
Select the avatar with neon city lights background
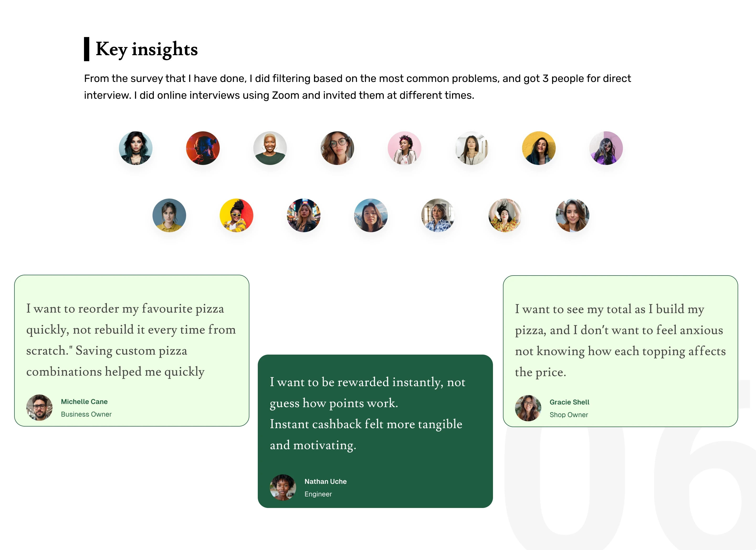pos(304,215)
